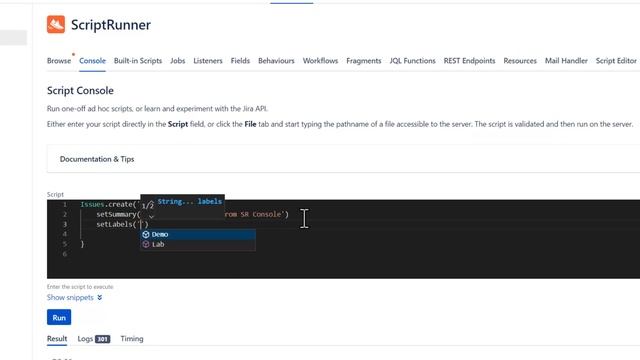This screenshot has height=360, width=640.
Task: Click the 301 Logs count badge
Action: [102, 339]
